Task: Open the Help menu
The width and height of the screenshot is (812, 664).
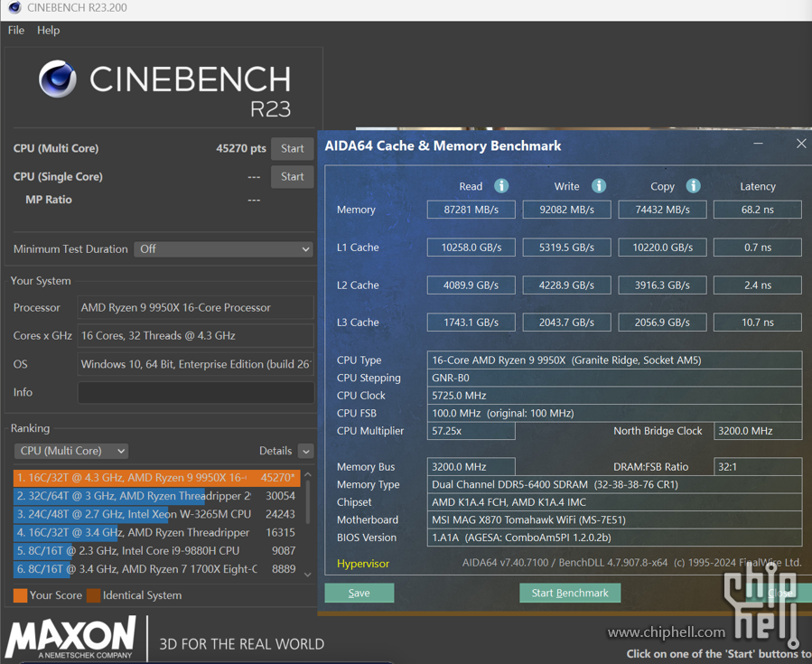Action: [x=48, y=30]
